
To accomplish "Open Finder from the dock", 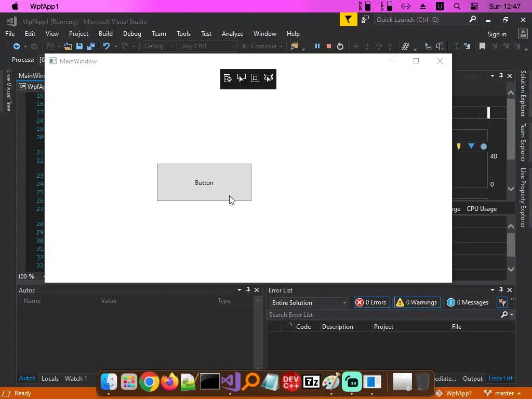I will [109, 382].
